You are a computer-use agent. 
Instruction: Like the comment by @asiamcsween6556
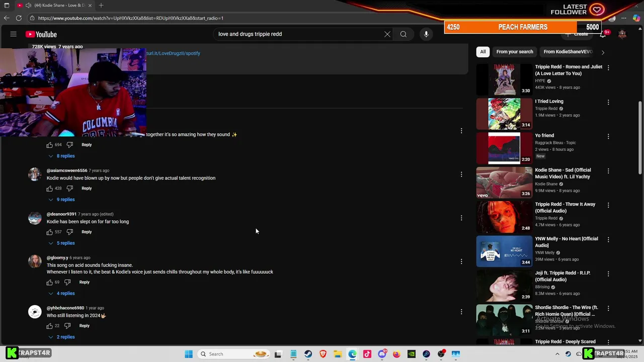point(49,189)
